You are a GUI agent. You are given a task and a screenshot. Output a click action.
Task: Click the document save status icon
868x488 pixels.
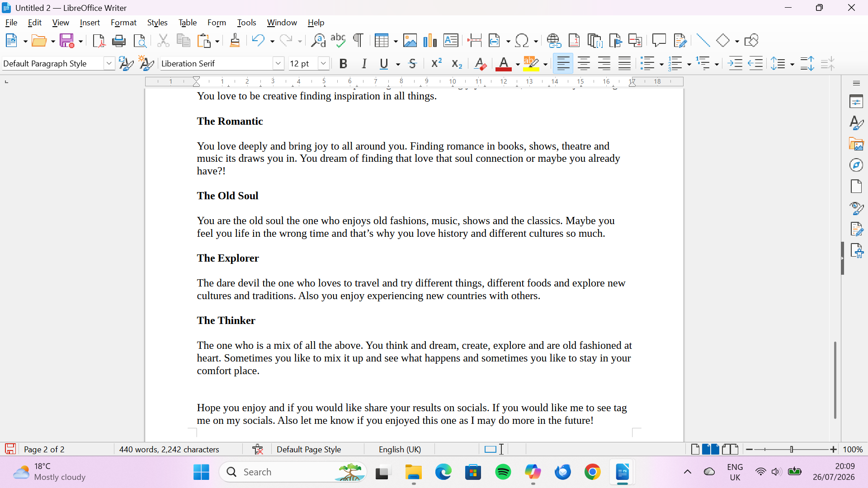coord(10,449)
